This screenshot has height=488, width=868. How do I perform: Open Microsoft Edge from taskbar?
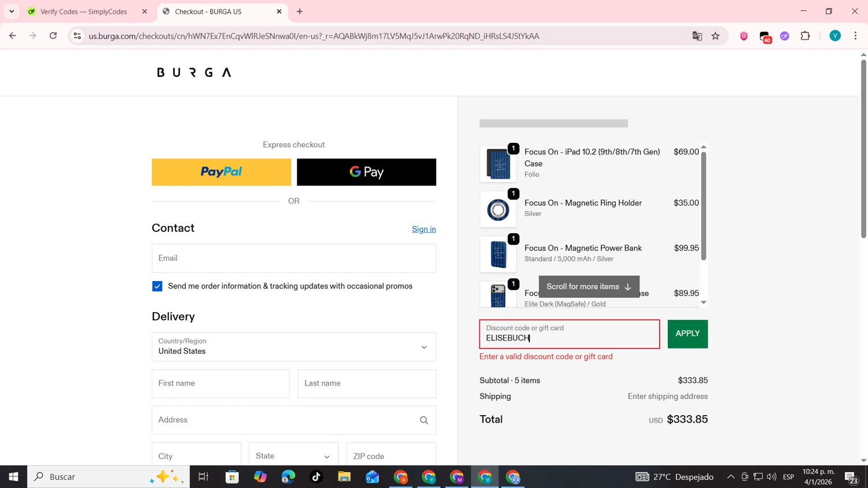288,477
